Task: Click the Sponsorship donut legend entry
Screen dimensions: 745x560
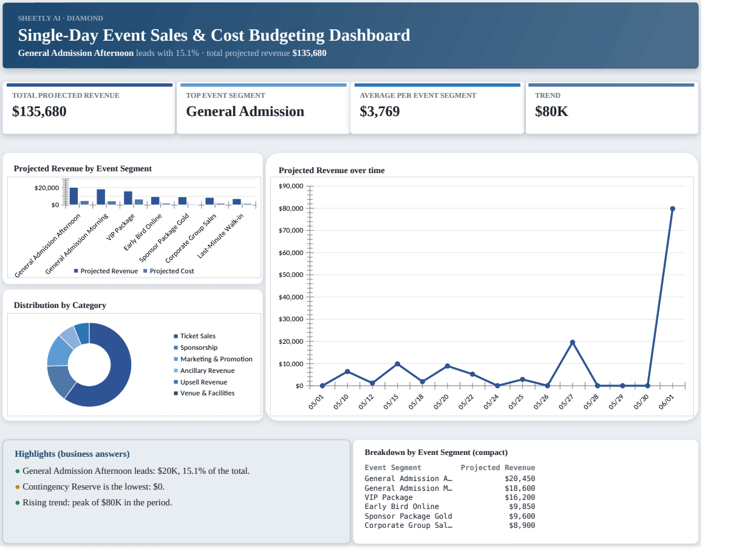Action: tap(196, 347)
